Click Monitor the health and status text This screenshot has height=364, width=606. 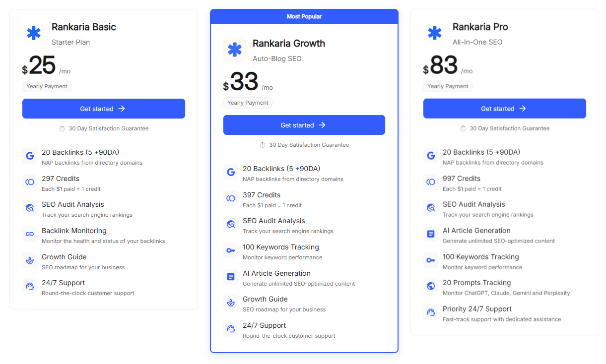(x=103, y=241)
